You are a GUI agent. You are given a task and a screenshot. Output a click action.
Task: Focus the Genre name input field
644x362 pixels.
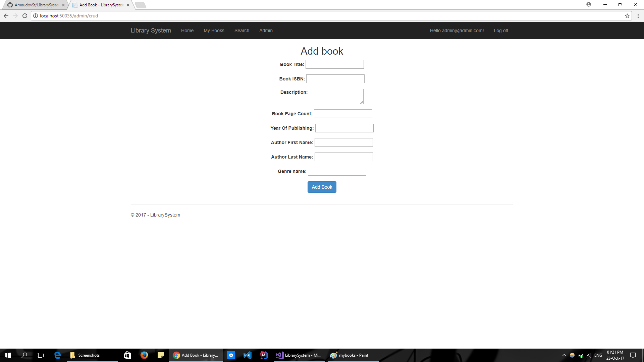point(337,171)
